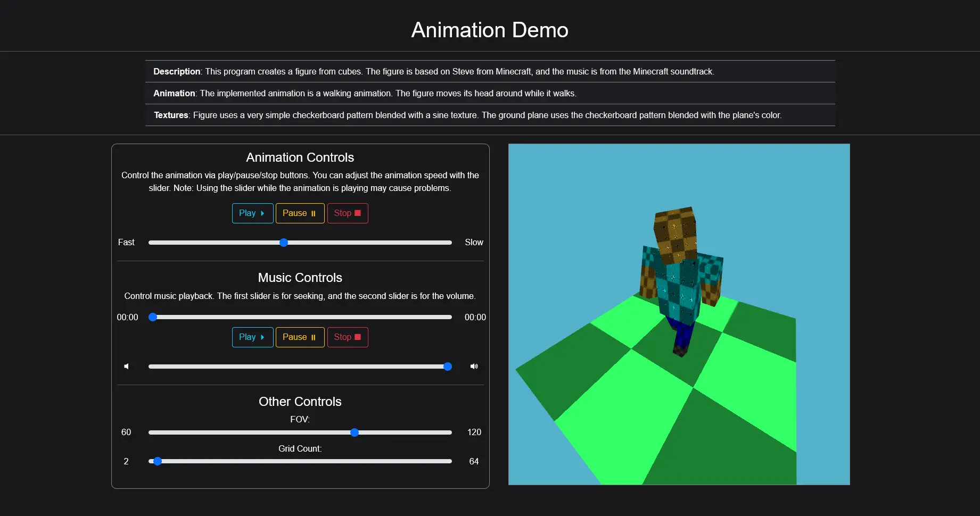Screen dimensions: 980x516
Task: Click the total time '00:00' on the right
Action: 475,318
